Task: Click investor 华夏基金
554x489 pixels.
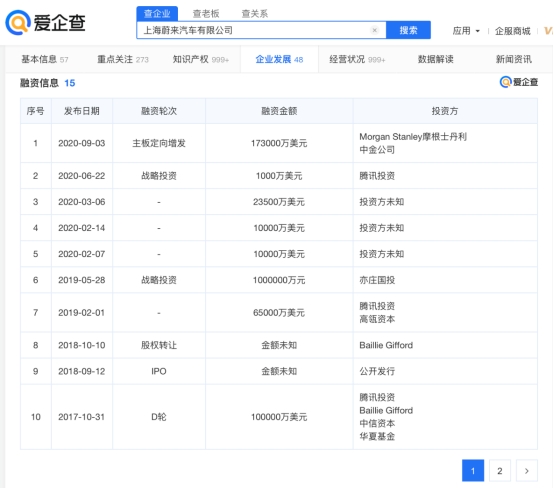Action: [x=377, y=436]
